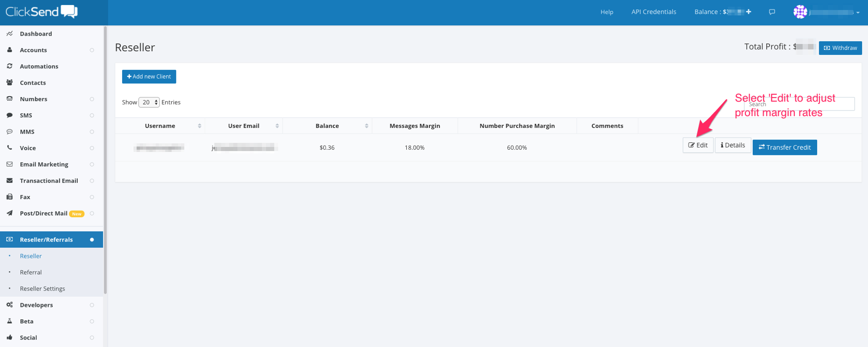Click the Beta flask icon
Viewport: 868px width, 347px height.
tap(10, 321)
